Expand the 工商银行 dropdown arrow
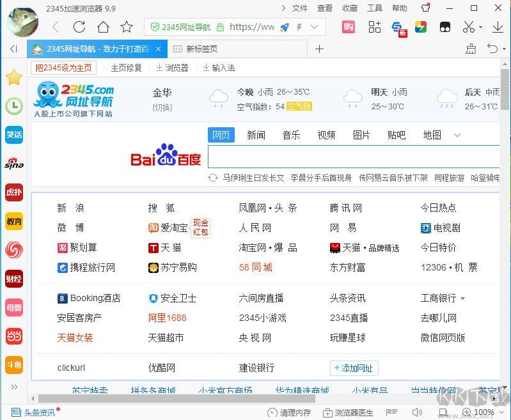This screenshot has height=420, width=511. click(463, 298)
